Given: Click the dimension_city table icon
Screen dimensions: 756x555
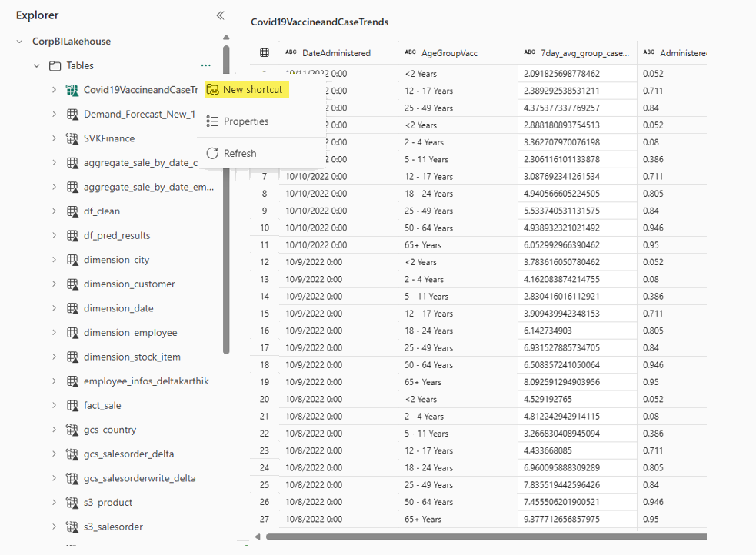Looking at the screenshot, I should click(x=72, y=260).
